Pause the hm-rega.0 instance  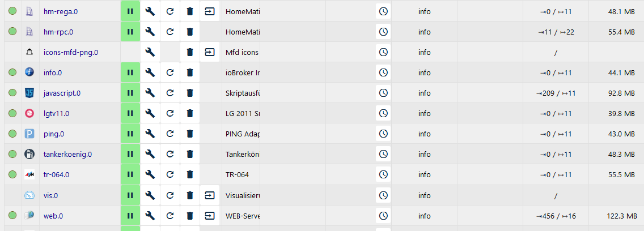130,11
